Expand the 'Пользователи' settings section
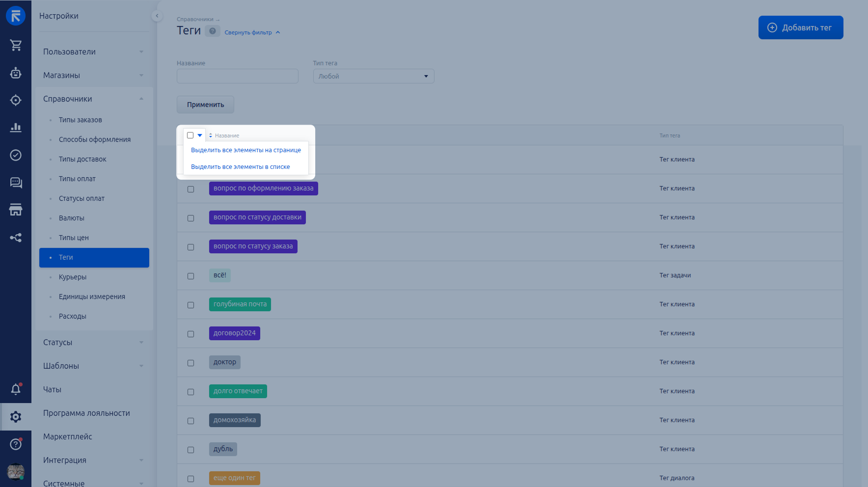Screen dimensions: 868x487 point(93,52)
